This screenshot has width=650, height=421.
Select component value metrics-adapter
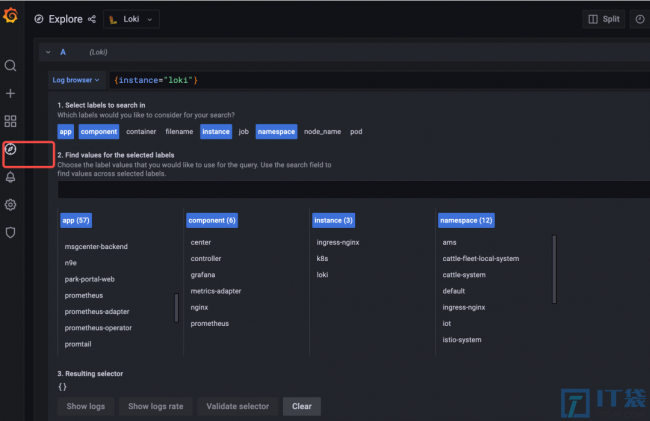[216, 291]
